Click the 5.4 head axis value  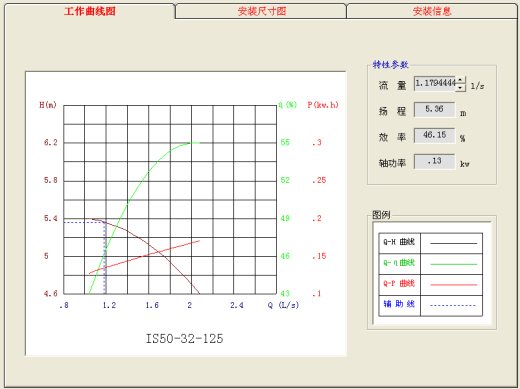tap(51, 218)
